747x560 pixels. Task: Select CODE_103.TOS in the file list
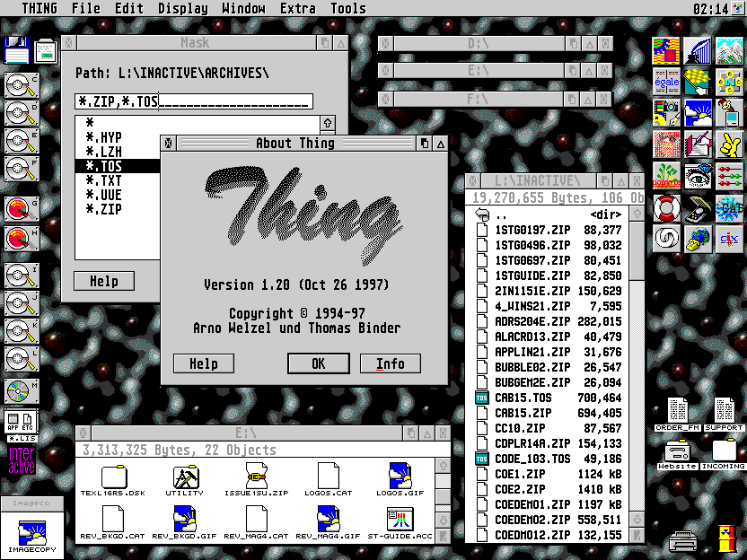tap(549, 459)
